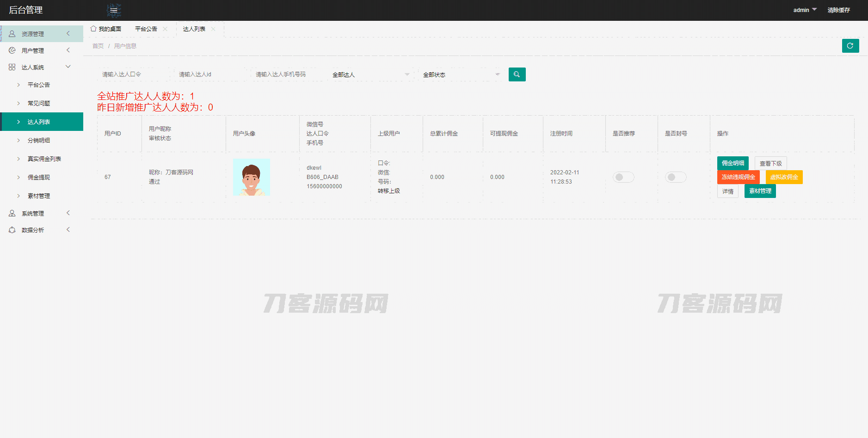Open the admin account dropdown
Viewport: 868px width, 438px height.
[x=805, y=10]
